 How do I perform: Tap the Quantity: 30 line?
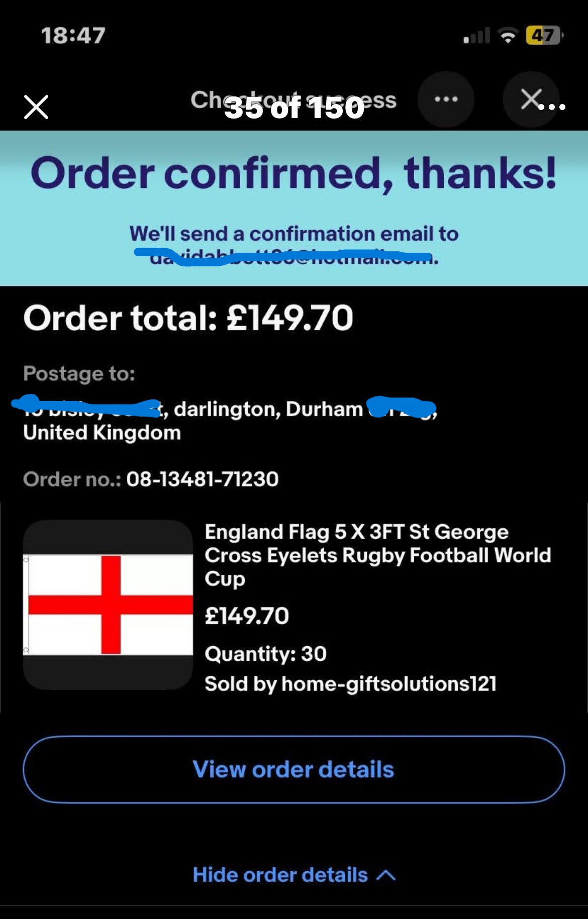tap(265, 654)
